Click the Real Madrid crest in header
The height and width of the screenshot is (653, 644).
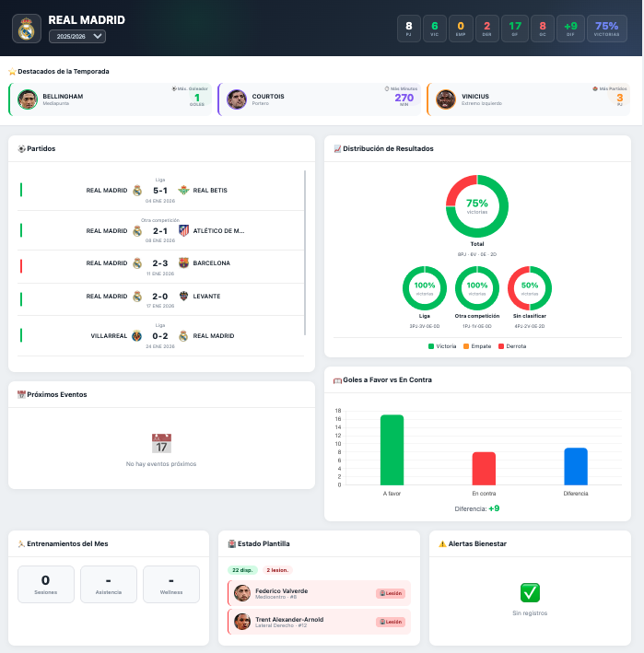tap(27, 29)
